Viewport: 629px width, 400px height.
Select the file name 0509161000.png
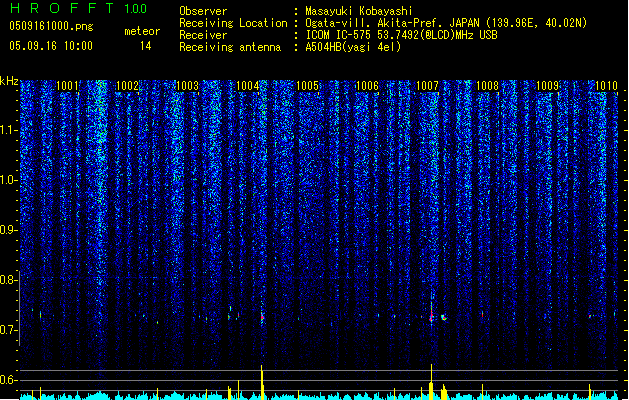click(51, 26)
